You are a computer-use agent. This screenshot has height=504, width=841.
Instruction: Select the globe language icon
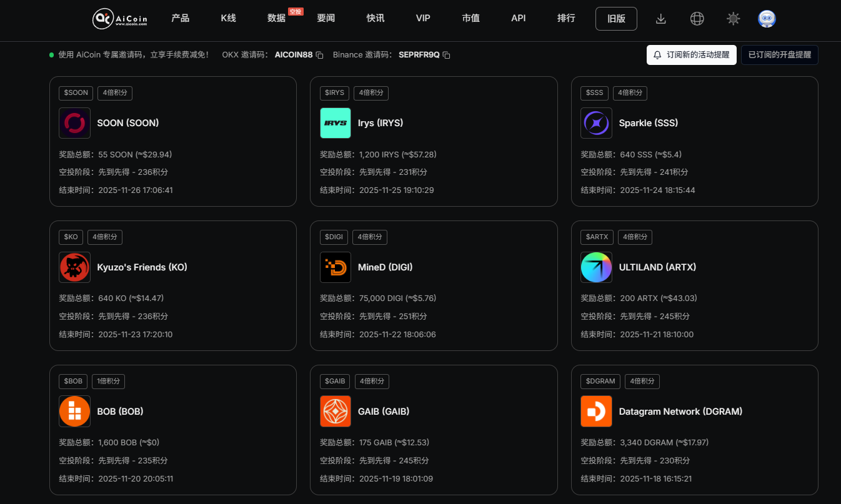(x=697, y=19)
